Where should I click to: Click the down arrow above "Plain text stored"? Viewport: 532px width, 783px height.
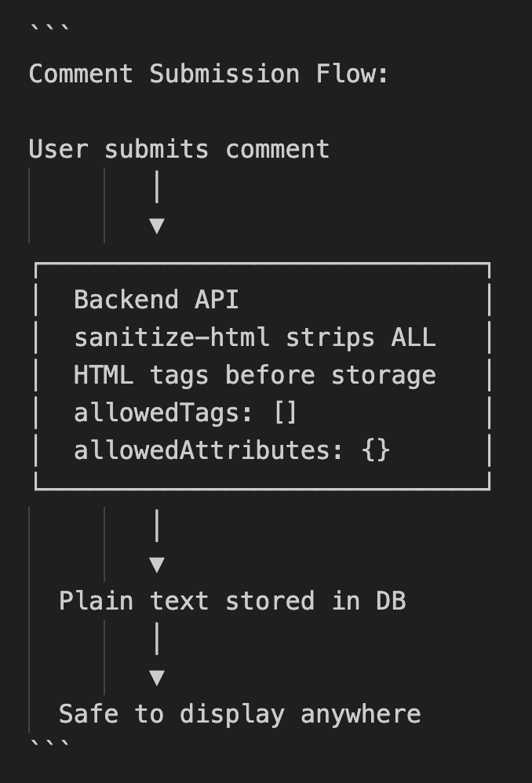tap(157, 564)
